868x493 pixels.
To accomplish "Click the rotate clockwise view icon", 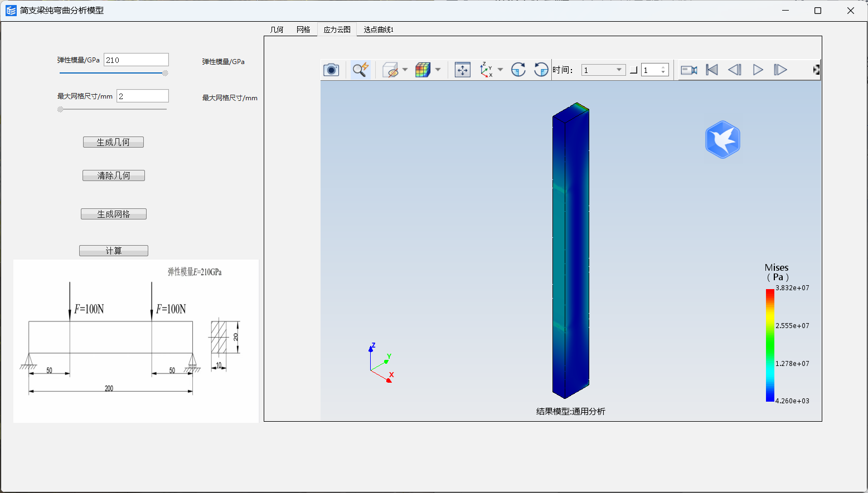I will (518, 70).
